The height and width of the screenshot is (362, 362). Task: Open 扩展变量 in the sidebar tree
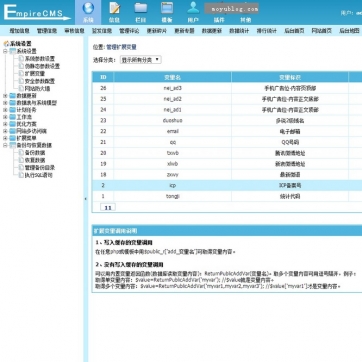(35, 74)
